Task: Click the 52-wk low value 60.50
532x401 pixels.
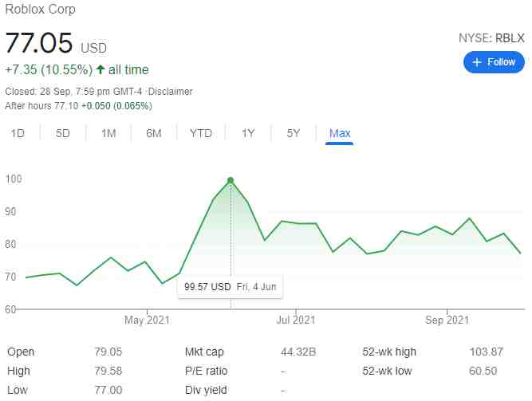Action: click(x=483, y=371)
